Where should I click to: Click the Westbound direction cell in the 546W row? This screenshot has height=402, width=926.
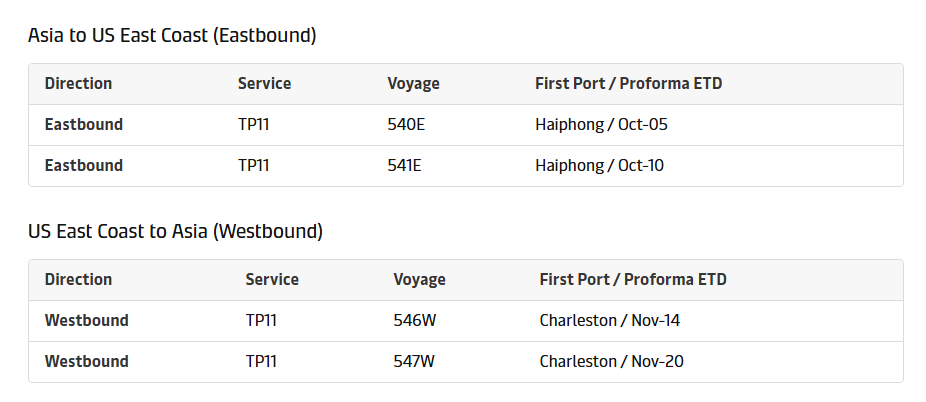[87, 321]
